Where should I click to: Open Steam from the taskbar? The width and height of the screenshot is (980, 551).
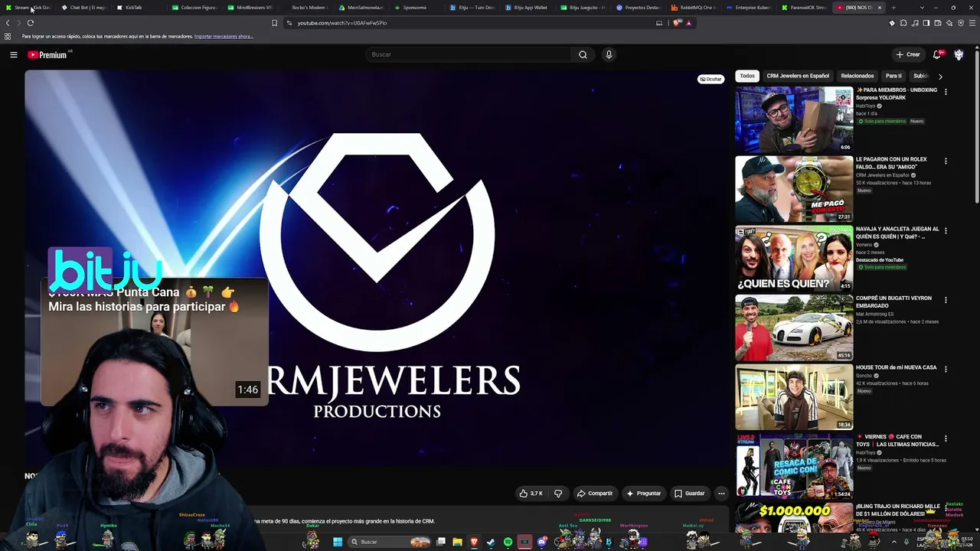pos(491,542)
